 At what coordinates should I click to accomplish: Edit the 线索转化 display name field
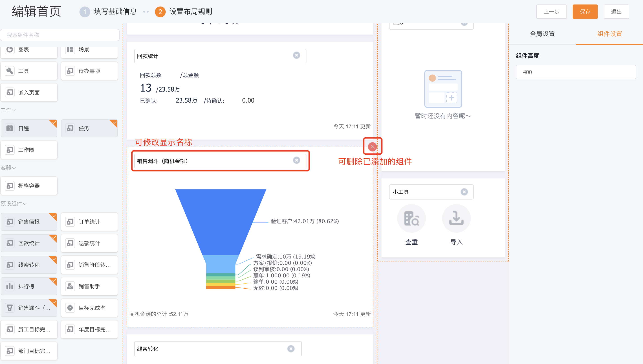218,349
